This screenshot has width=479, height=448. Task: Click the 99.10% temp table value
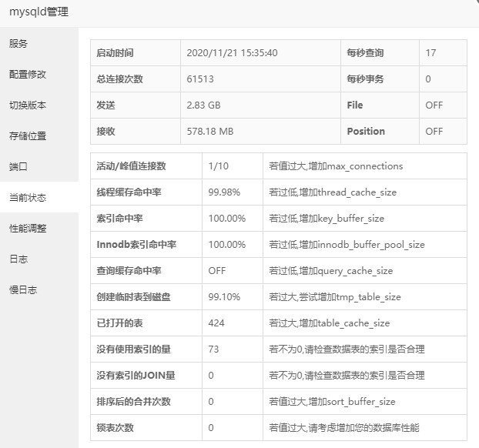(x=224, y=297)
